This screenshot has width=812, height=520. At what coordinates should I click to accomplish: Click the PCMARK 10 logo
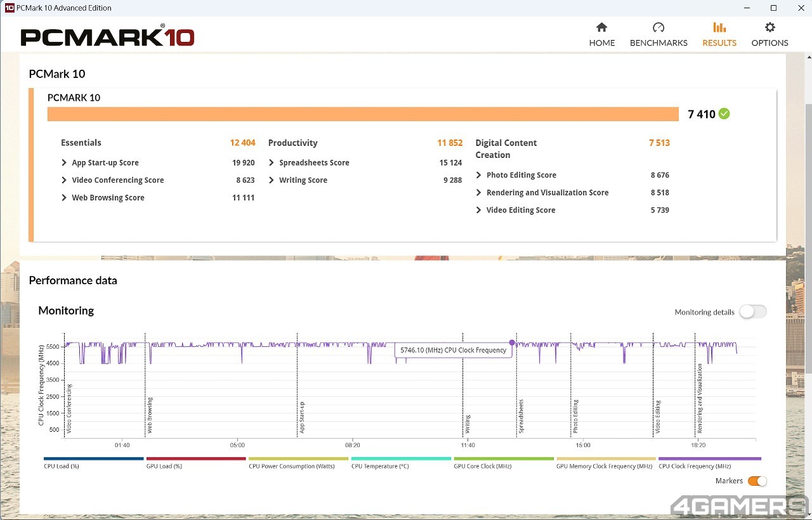pyautogui.click(x=107, y=36)
